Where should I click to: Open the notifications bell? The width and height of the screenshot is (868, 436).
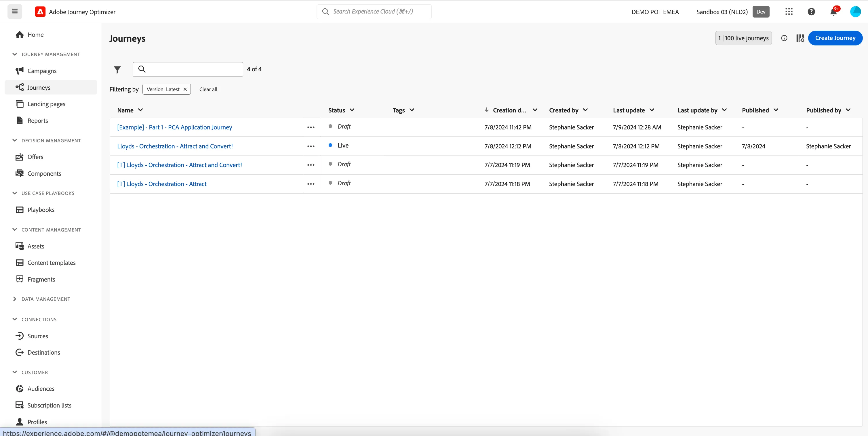(x=834, y=12)
